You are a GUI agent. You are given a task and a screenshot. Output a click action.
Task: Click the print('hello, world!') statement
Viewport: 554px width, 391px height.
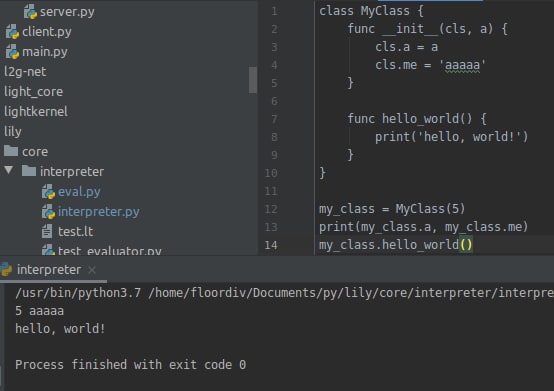point(452,137)
